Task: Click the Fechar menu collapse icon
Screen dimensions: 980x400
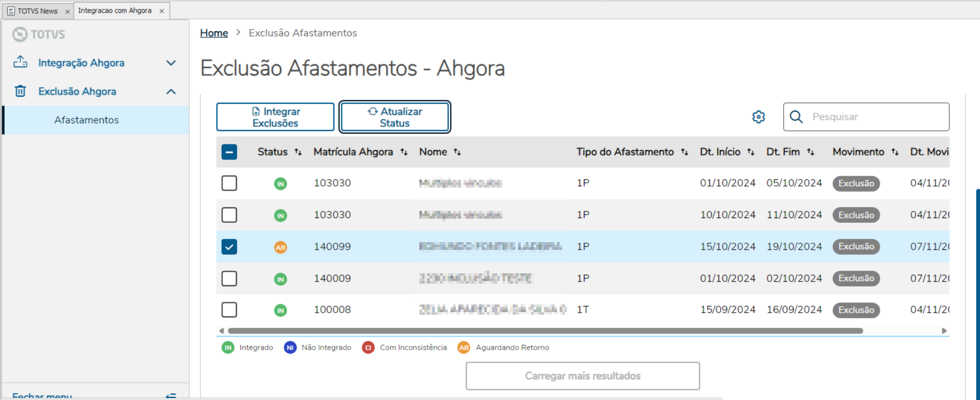Action: coord(170,396)
